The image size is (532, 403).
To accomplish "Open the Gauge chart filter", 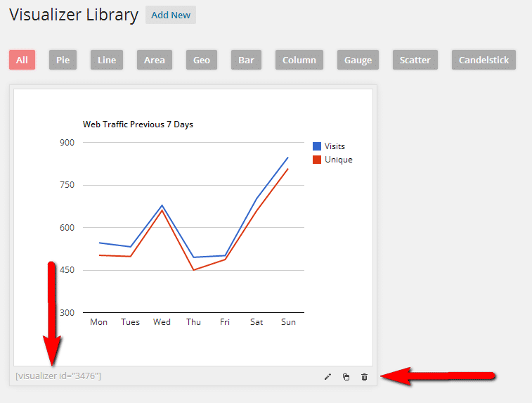I will point(358,60).
